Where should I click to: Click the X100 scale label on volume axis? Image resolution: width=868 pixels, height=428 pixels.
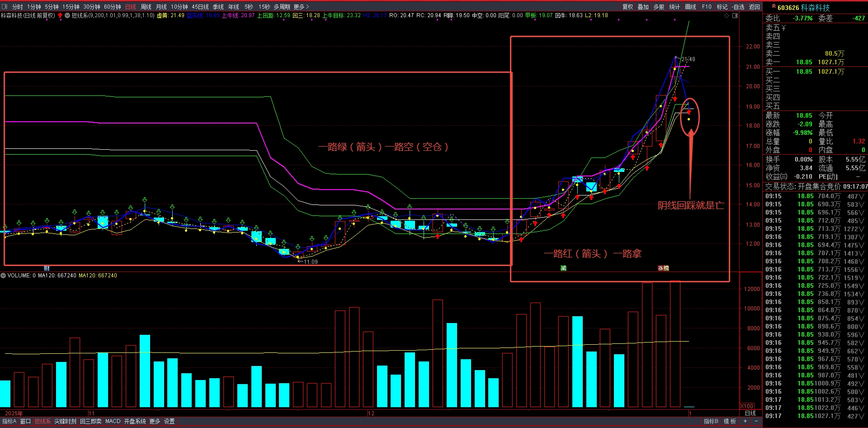coord(747,406)
